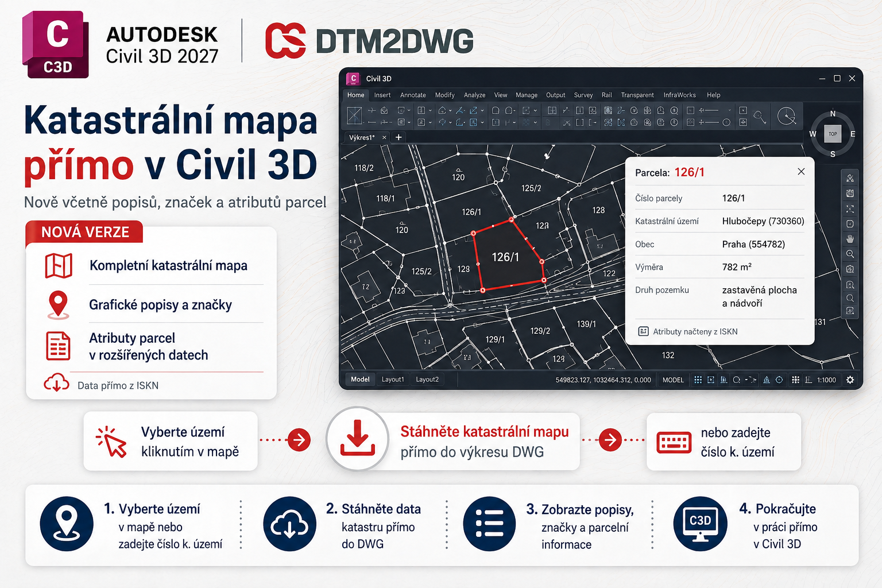
Task: Toggle the MODEL space button in status bar
Action: 673,380
